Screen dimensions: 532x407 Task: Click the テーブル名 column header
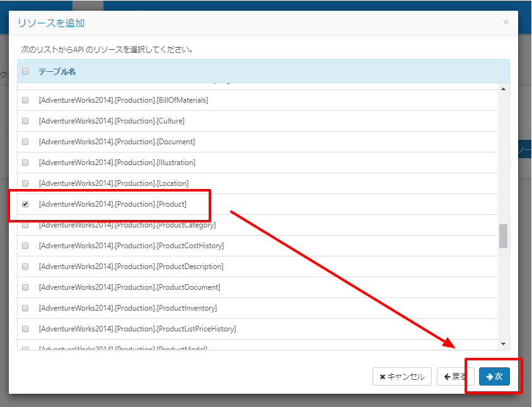tap(57, 72)
